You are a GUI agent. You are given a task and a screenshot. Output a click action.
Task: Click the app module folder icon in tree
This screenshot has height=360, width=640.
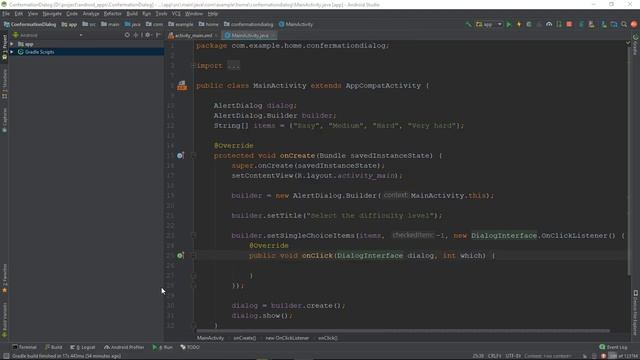click(x=20, y=44)
